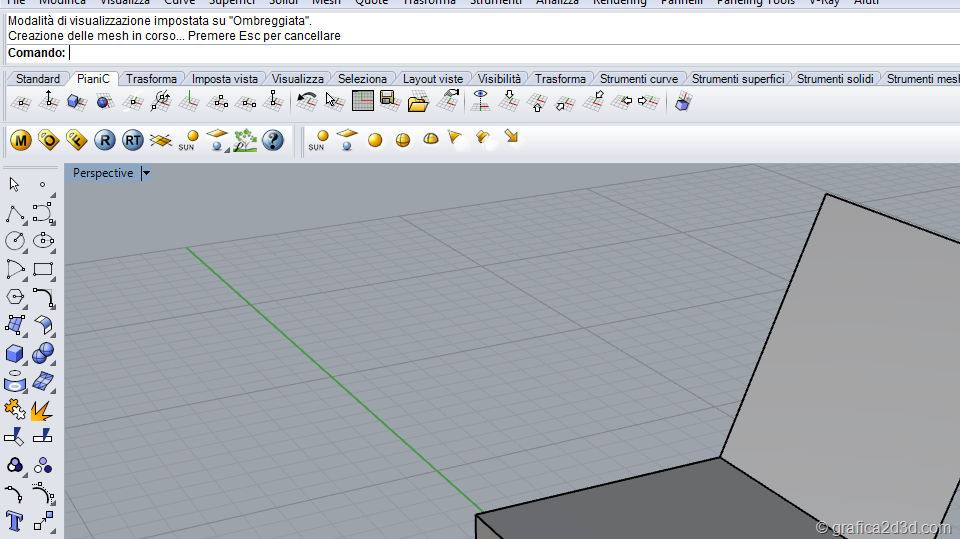Viewport: 960px width, 539px height.
Task: Select the arrow pointer tool in left toolbar
Action: [x=15, y=184]
